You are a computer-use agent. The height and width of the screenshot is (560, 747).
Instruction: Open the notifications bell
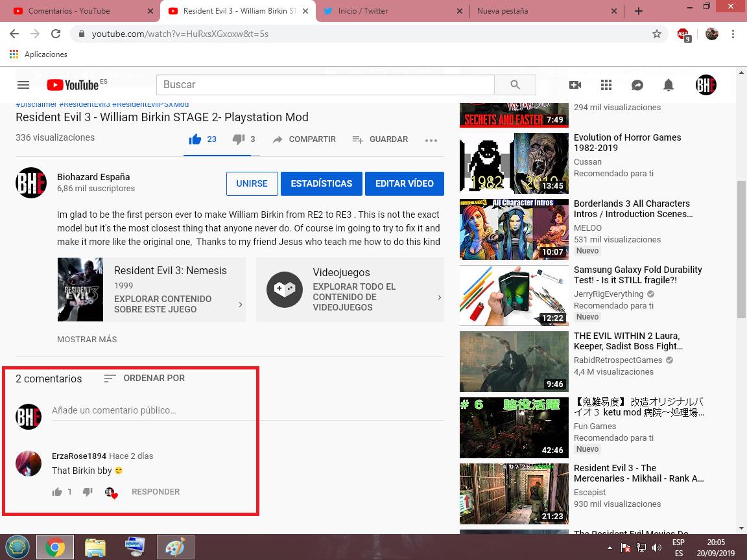(669, 85)
